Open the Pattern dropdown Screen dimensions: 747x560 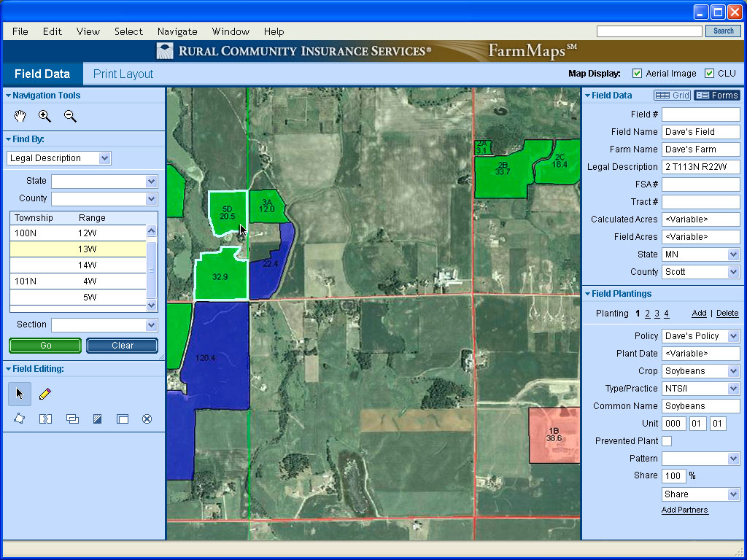point(733,459)
